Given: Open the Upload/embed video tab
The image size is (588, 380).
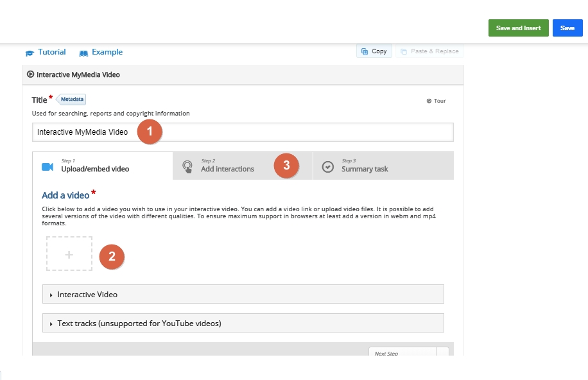Looking at the screenshot, I should click(x=103, y=166).
